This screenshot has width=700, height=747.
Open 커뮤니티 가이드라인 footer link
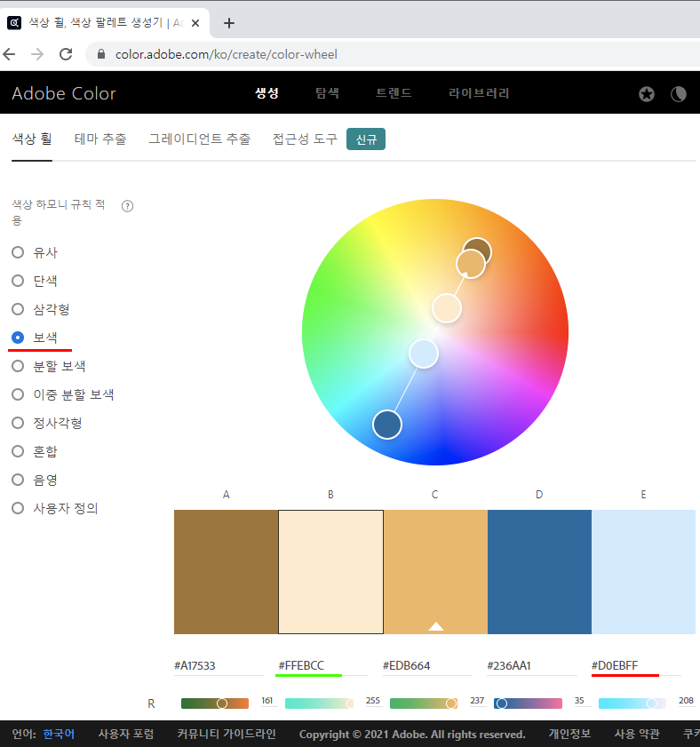coord(227,734)
